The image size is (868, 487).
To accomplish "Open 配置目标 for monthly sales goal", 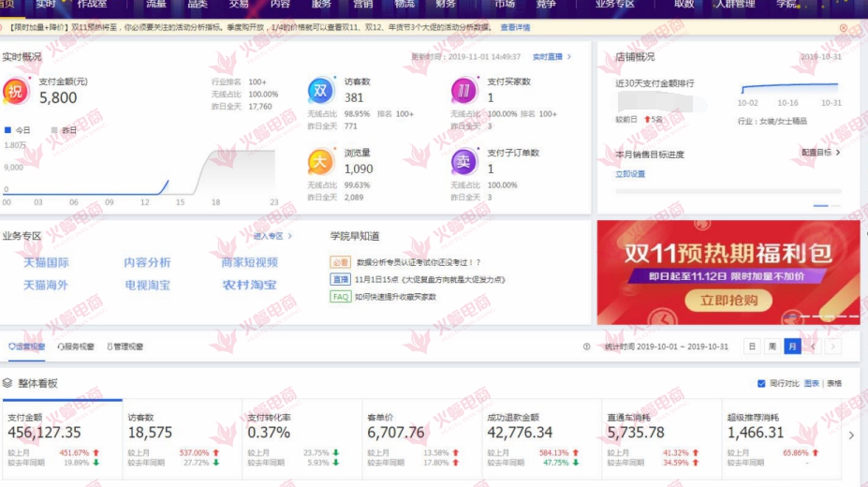I will [x=821, y=152].
